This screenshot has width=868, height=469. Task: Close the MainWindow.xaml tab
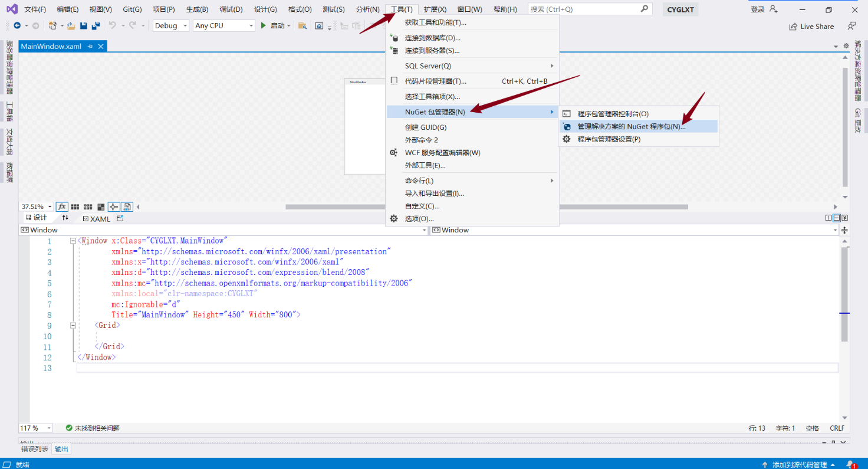click(101, 46)
